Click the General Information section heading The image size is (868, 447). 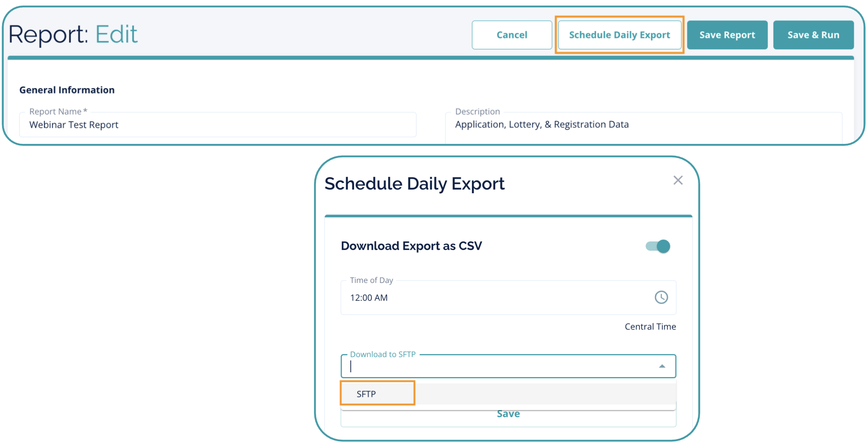pyautogui.click(x=67, y=90)
